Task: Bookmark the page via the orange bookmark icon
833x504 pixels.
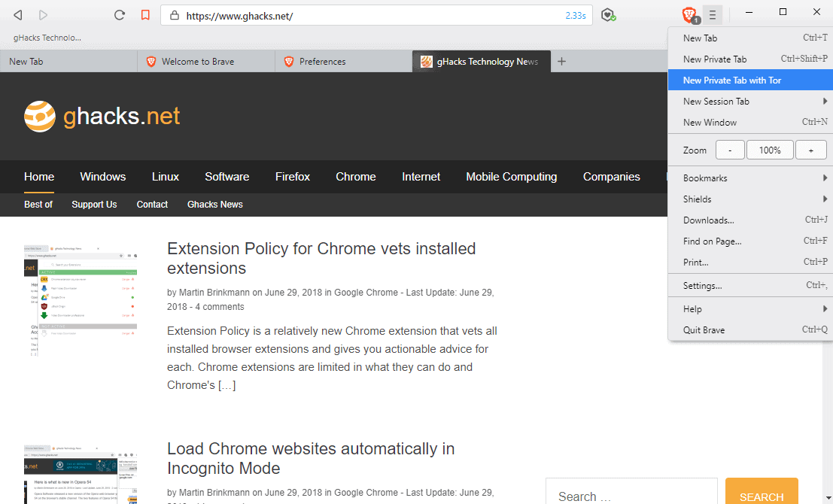Action: coord(145,14)
